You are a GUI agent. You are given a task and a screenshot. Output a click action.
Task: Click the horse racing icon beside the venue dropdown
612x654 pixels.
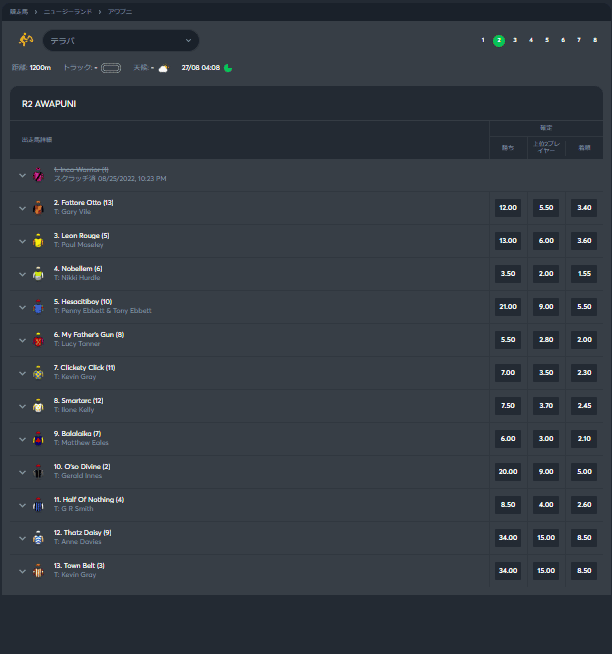pyautogui.click(x=25, y=40)
